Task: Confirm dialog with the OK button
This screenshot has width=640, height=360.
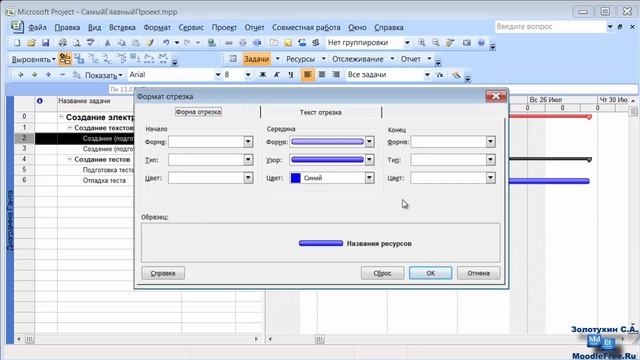Action: [431, 273]
